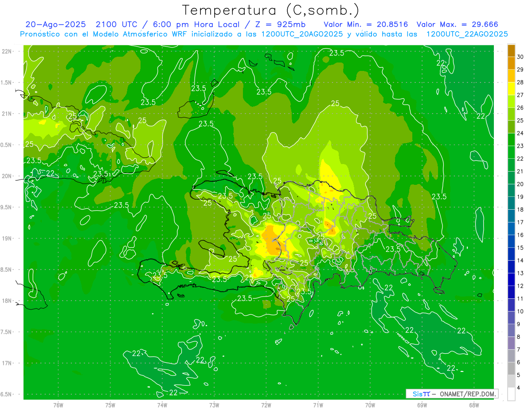This screenshot has width=532, height=411.
Task: Click the darkest orange swatch above legend value 30
Action: pos(511,50)
